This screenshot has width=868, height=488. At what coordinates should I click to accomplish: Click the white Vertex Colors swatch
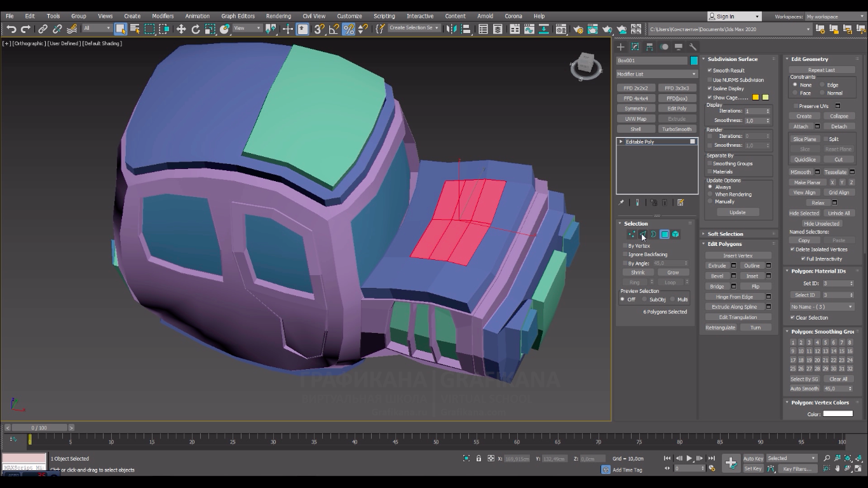pyautogui.click(x=837, y=414)
